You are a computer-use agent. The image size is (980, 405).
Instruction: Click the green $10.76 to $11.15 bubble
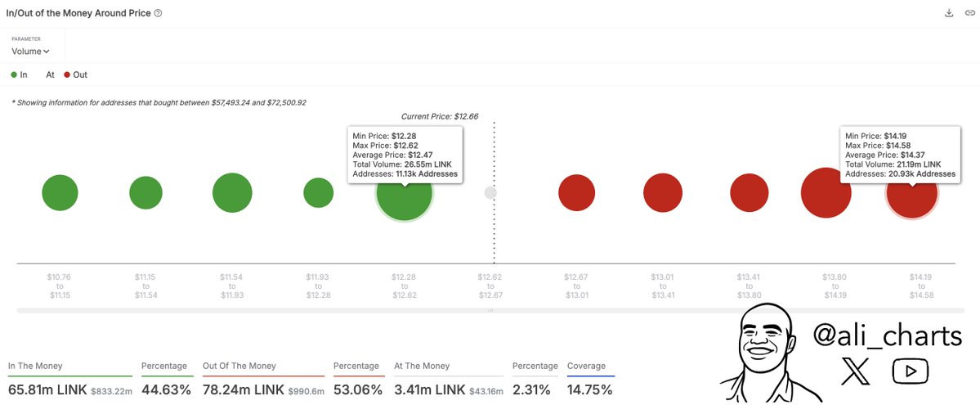(x=60, y=193)
